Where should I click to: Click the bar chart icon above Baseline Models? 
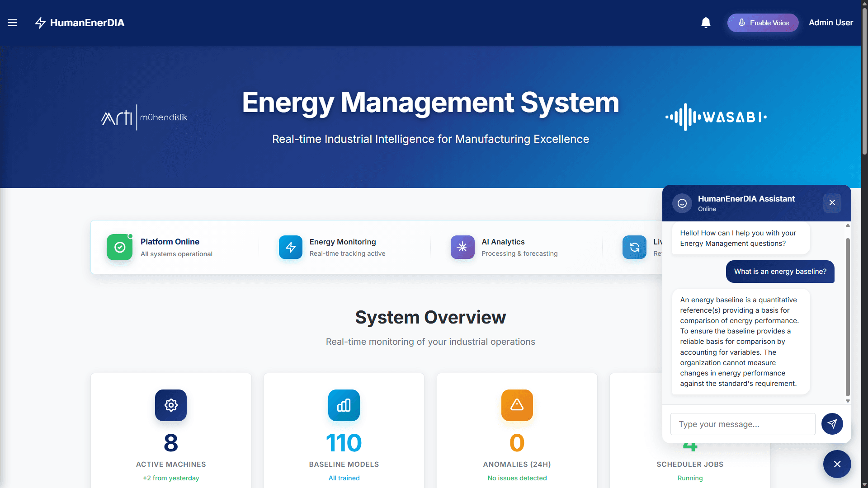pyautogui.click(x=344, y=405)
